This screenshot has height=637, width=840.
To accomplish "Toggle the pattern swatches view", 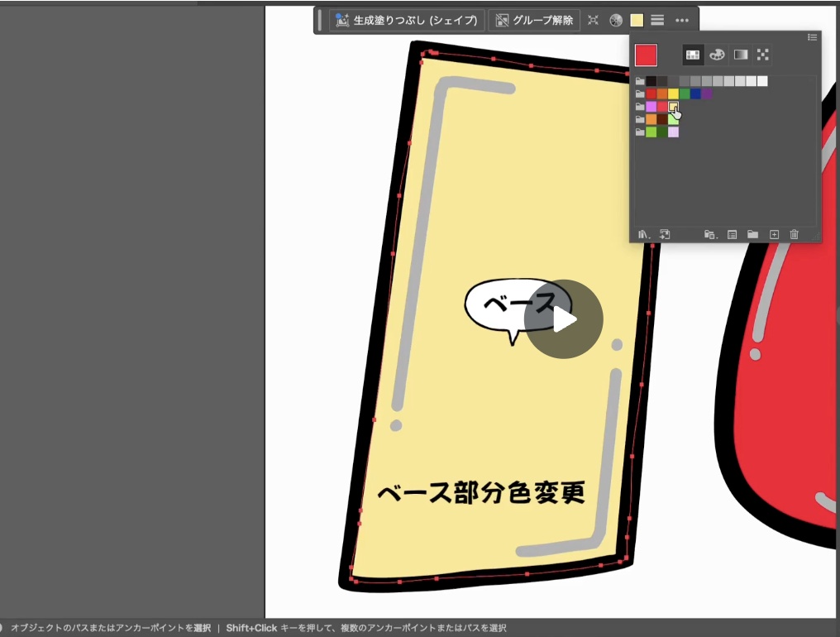I will 762,55.
